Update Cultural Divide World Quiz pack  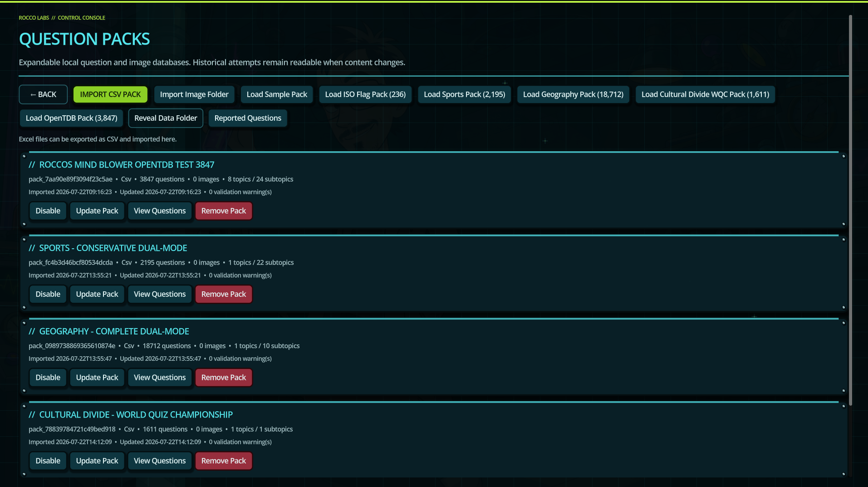97,461
